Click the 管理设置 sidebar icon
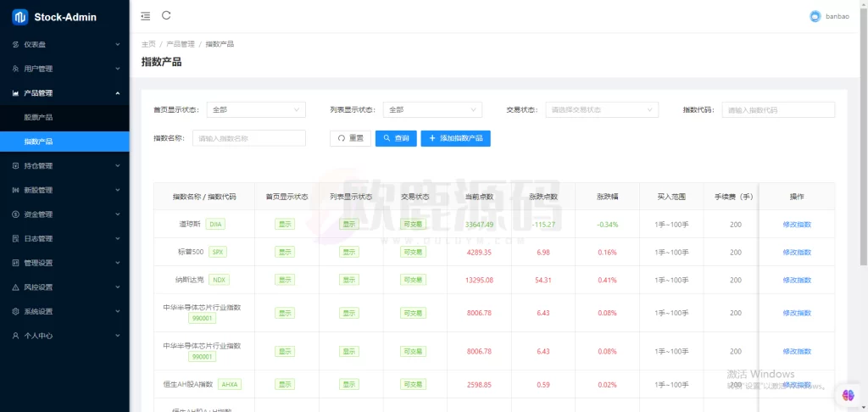This screenshot has width=868, height=412. [15, 263]
